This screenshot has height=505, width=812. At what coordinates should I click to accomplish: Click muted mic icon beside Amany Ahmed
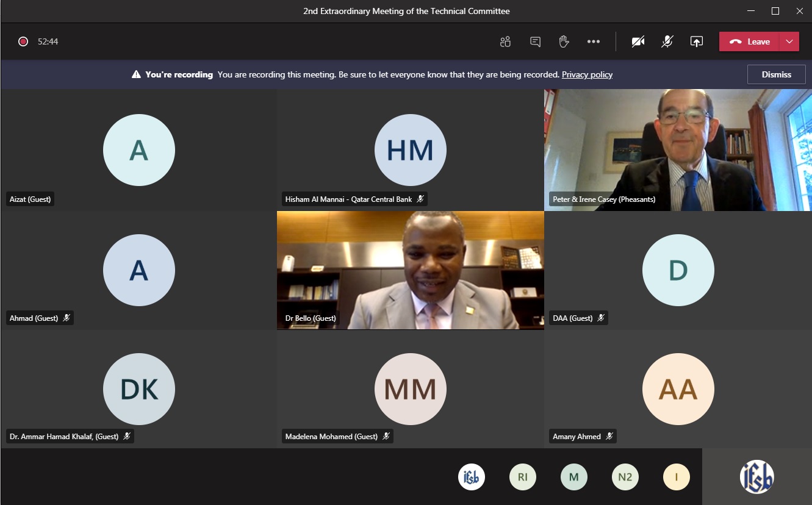pos(609,436)
